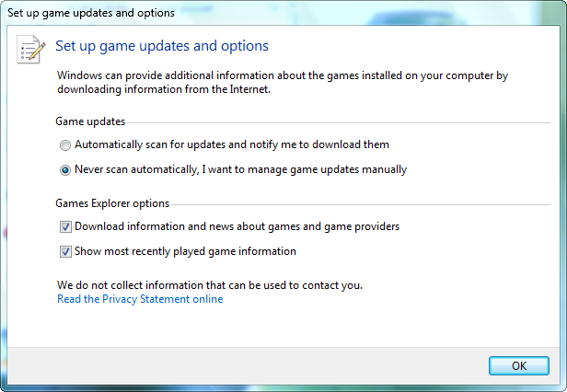Click the notepad icon beside the dialog heading
The image size is (567, 392).
coord(30,49)
